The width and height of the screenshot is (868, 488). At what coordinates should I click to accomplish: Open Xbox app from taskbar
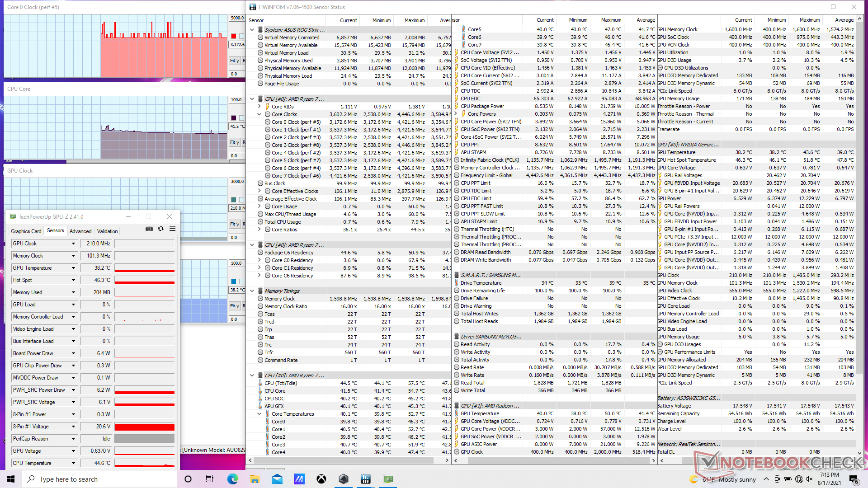321,479
